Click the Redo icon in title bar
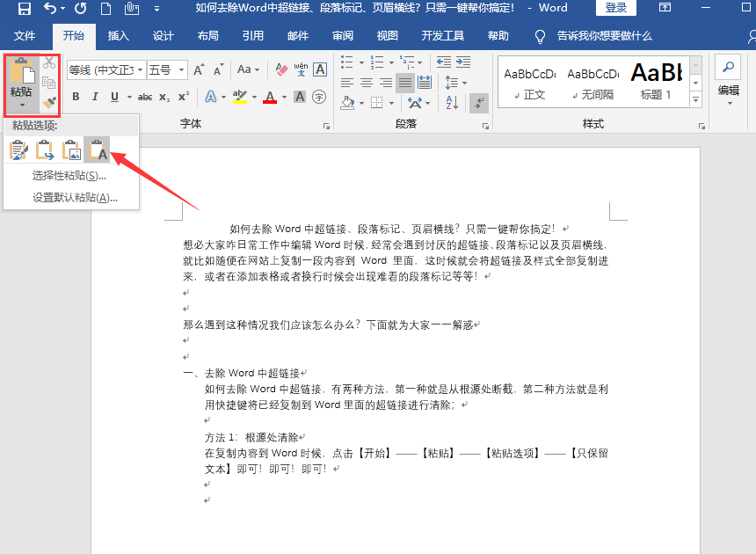 click(81, 8)
